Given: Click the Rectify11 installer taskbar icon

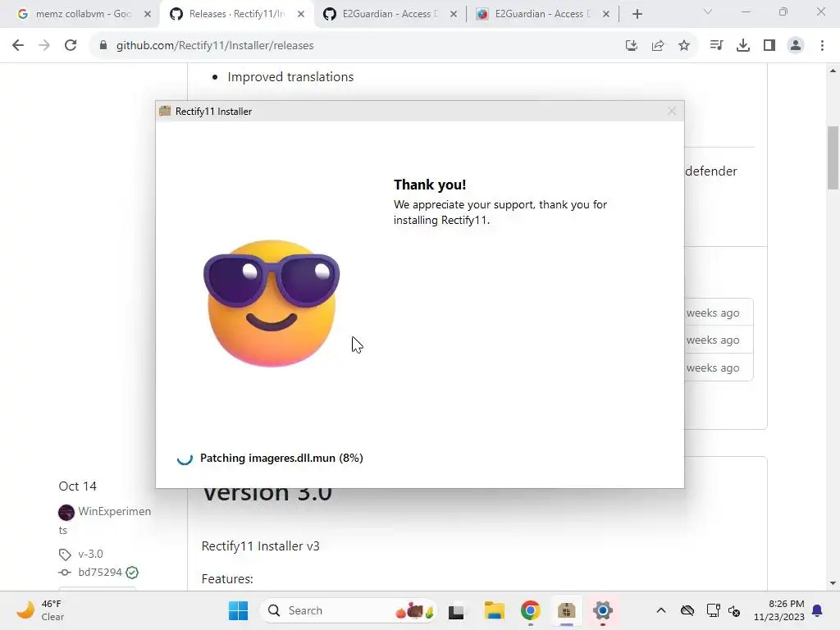Looking at the screenshot, I should pyautogui.click(x=566, y=610).
